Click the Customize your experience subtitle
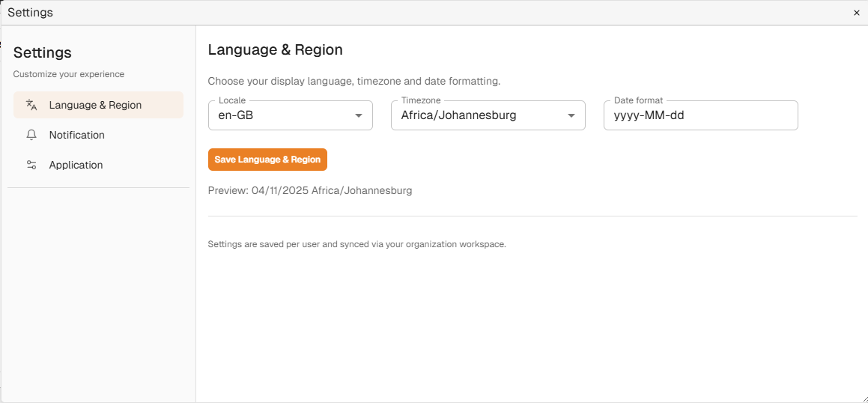 coord(69,74)
